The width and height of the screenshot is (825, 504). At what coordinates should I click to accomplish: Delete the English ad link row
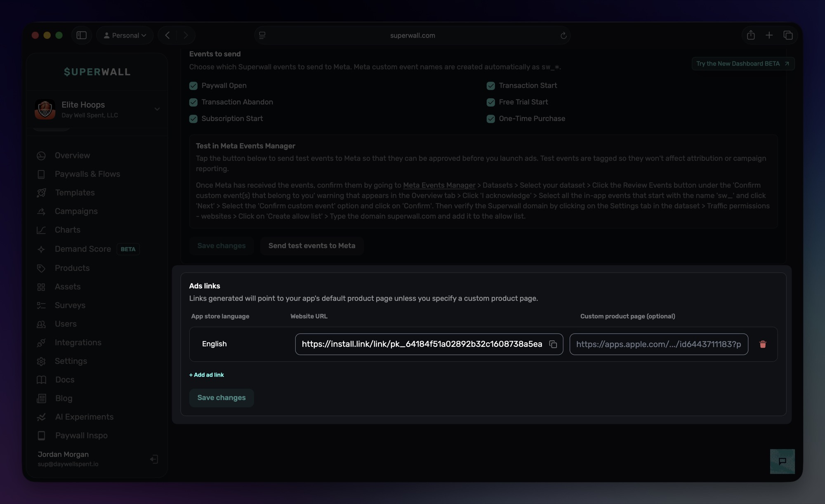pos(763,344)
